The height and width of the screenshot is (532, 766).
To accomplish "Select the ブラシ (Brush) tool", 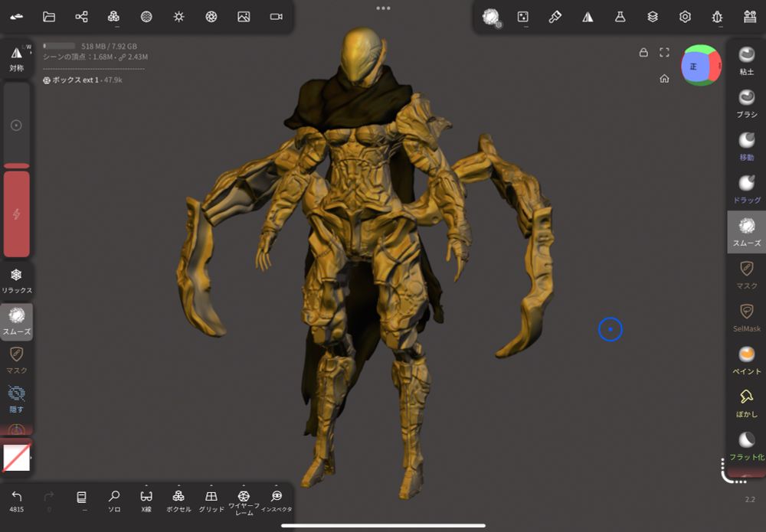I will 746,103.
